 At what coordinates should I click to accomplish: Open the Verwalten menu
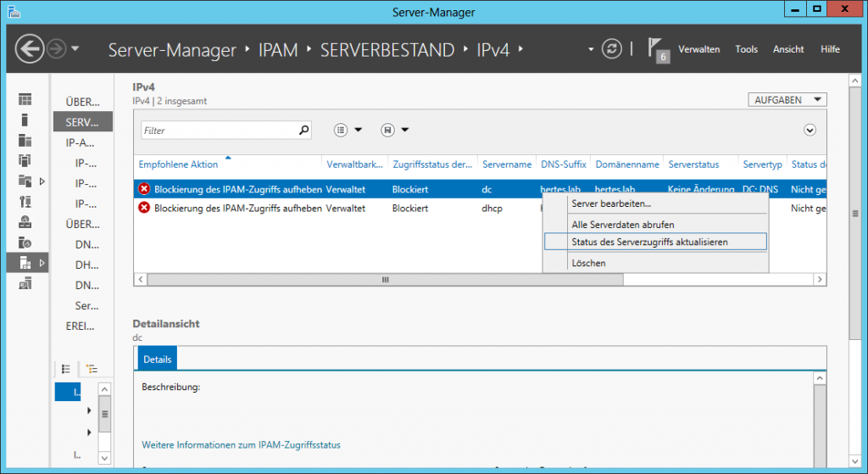[x=698, y=49]
